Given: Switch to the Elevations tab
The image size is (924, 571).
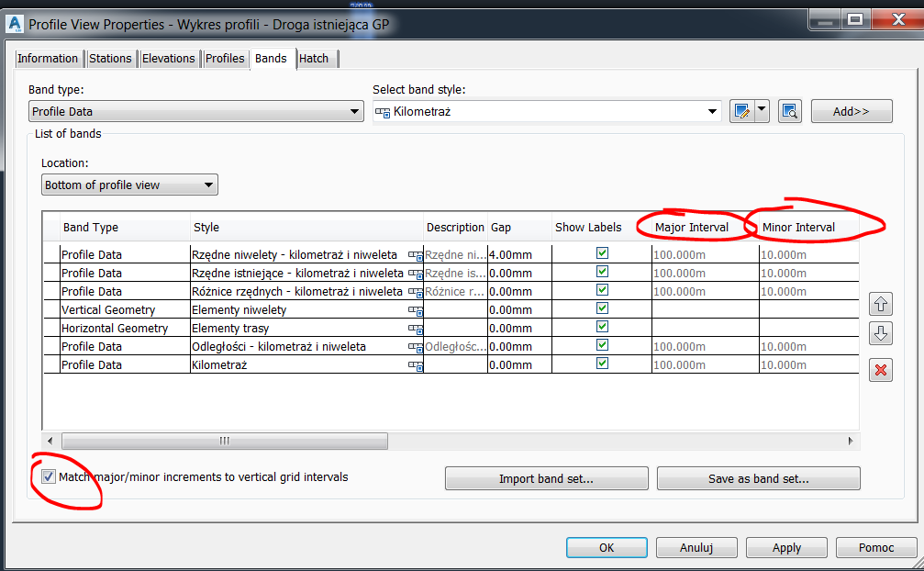Looking at the screenshot, I should point(169,58).
